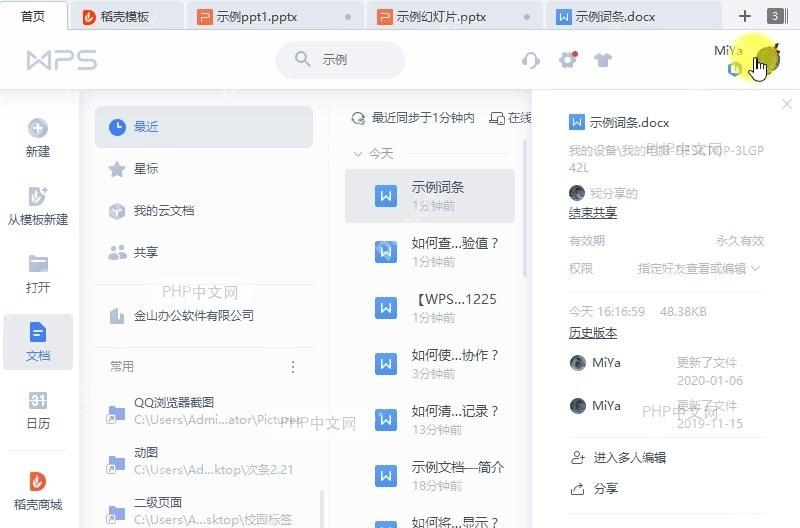
Task: Click the file list vertical scrollbar
Action: pos(524,209)
